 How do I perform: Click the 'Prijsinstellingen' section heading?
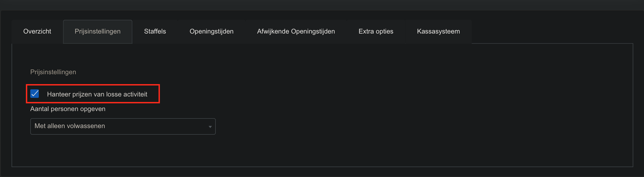click(53, 72)
